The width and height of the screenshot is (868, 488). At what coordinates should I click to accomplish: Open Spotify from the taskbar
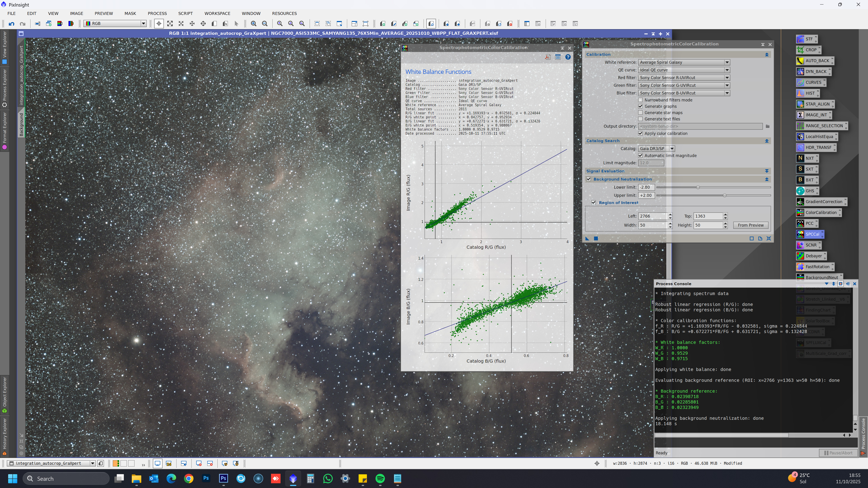click(380, 479)
